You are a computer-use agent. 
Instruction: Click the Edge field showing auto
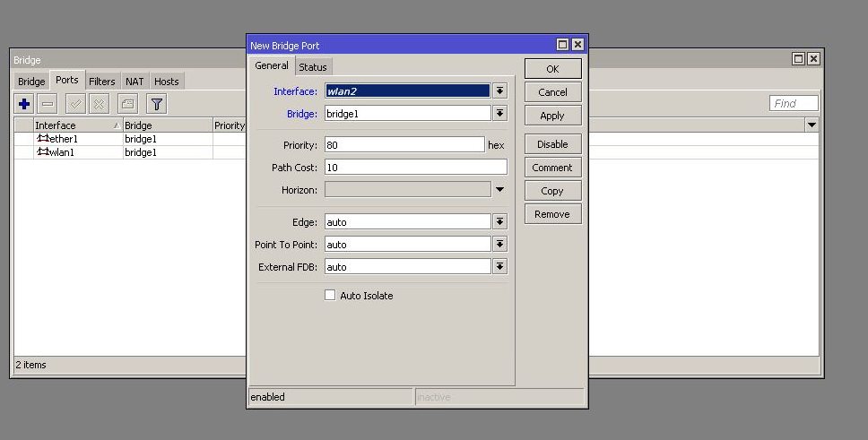coord(407,222)
